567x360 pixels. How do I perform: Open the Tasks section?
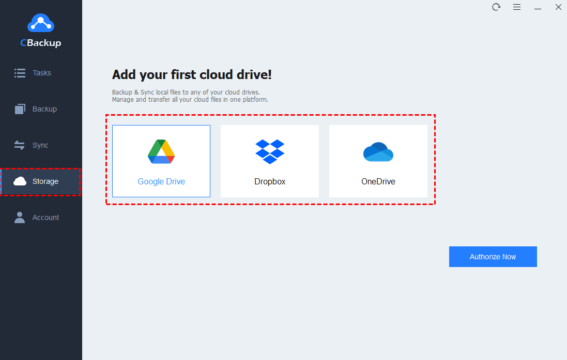42,73
